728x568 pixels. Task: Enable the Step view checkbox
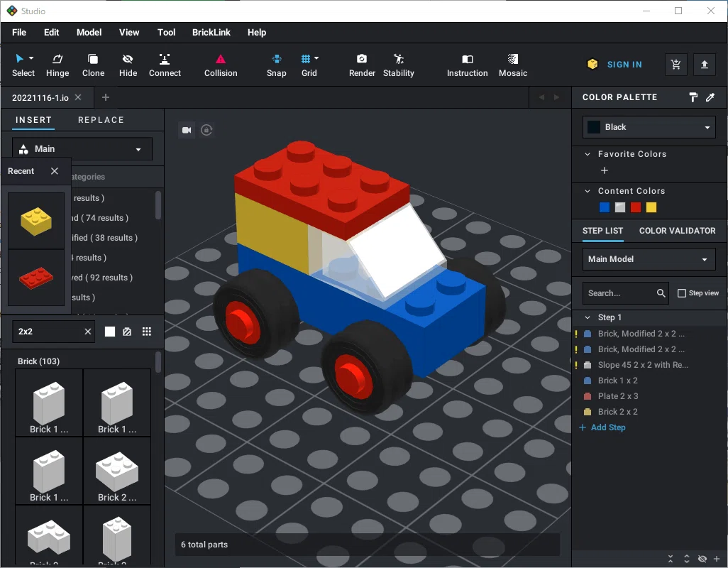pos(682,293)
